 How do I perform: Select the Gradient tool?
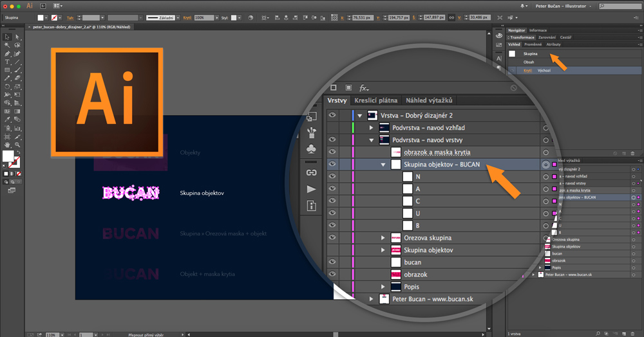click(17, 111)
